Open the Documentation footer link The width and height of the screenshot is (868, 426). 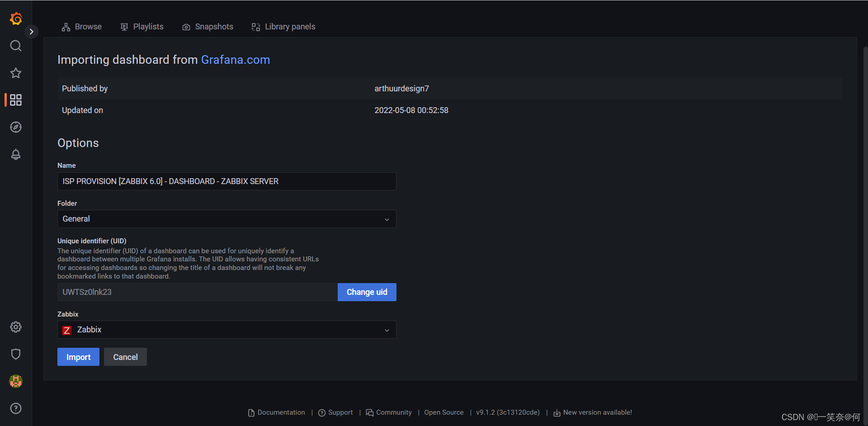(277, 412)
